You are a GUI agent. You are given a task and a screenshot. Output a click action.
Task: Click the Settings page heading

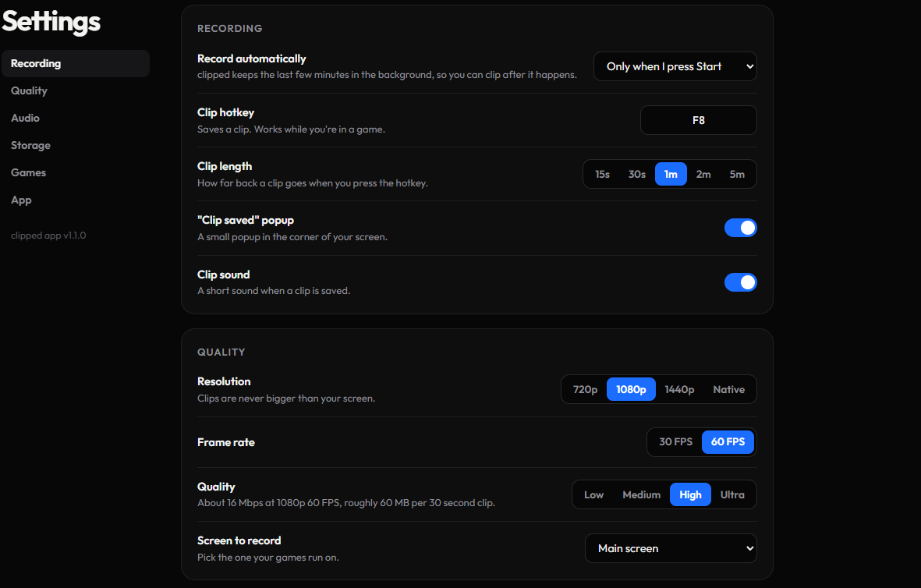[51, 22]
